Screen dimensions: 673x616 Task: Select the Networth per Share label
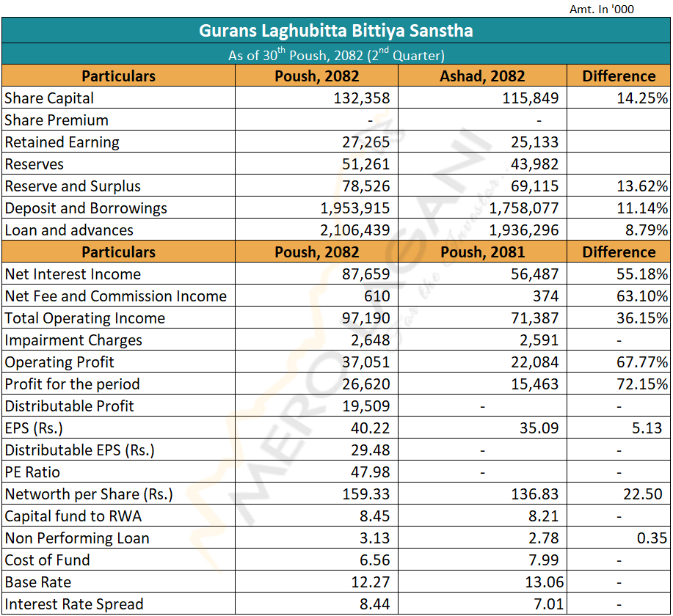(88, 494)
